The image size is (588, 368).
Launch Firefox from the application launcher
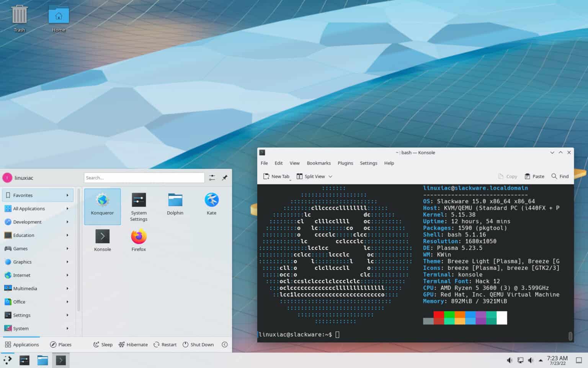pyautogui.click(x=138, y=240)
